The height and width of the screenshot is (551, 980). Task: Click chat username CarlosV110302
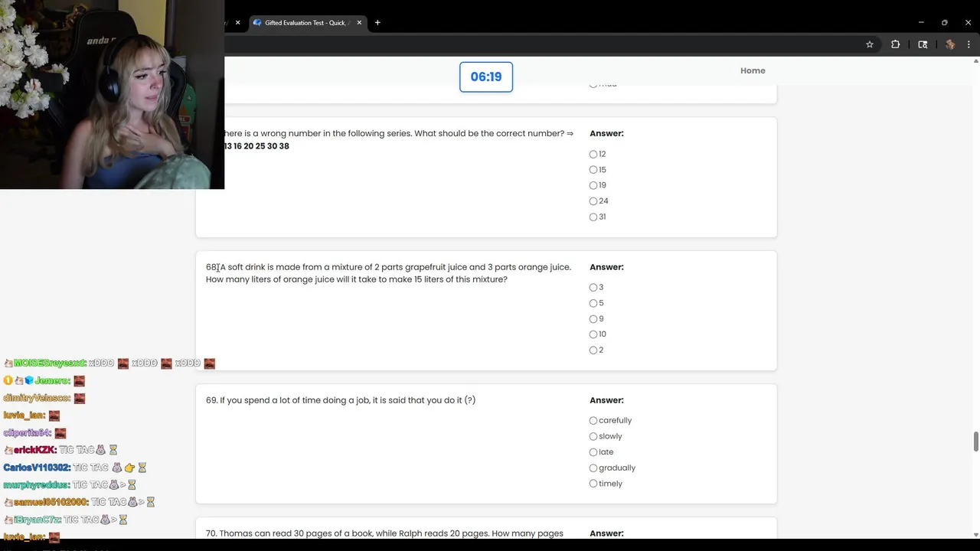pyautogui.click(x=37, y=468)
